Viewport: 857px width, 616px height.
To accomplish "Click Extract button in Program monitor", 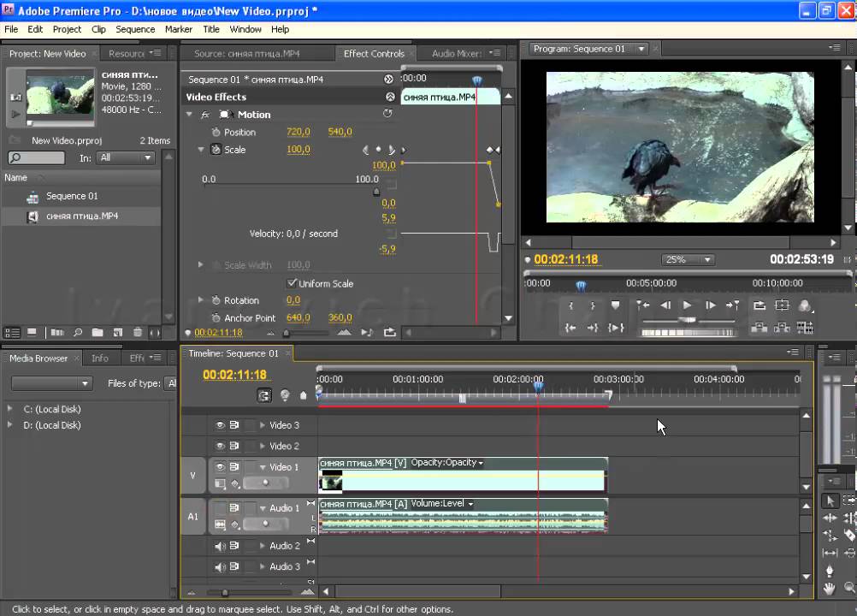I will pyautogui.click(x=782, y=328).
